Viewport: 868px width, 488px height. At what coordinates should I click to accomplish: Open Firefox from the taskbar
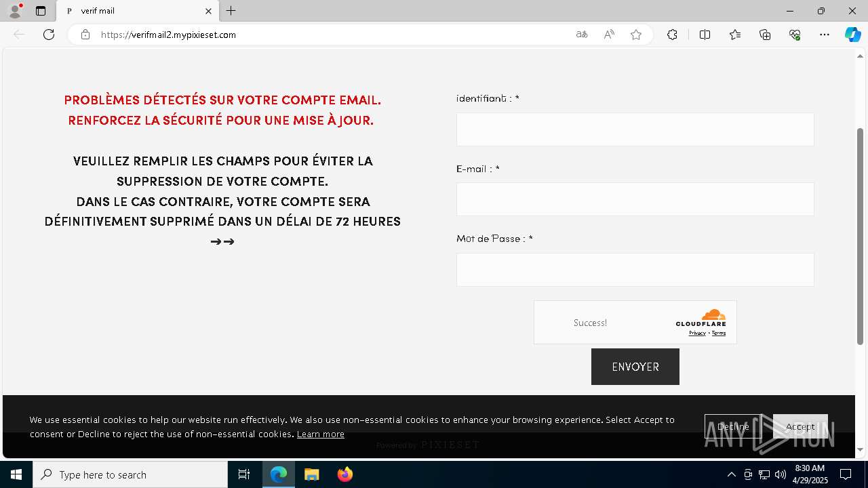tap(344, 474)
